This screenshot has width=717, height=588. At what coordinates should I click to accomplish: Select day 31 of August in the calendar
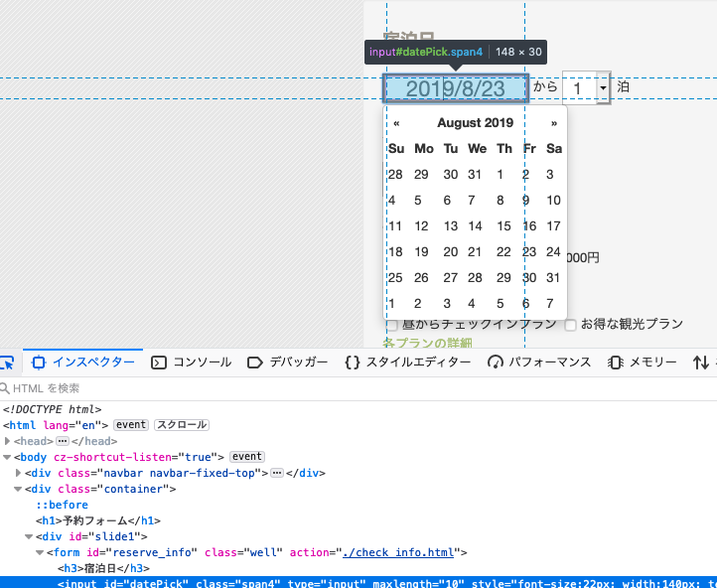[x=553, y=277]
